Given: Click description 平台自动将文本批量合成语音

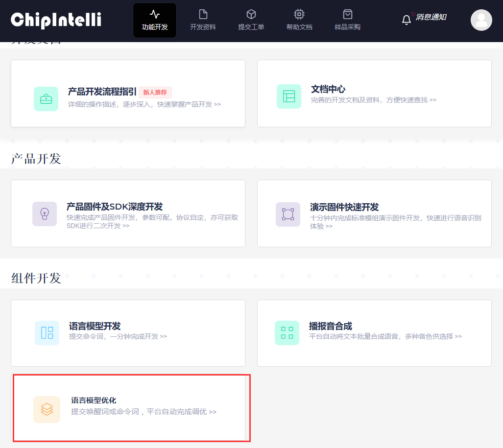Looking at the screenshot, I should click(x=385, y=336).
